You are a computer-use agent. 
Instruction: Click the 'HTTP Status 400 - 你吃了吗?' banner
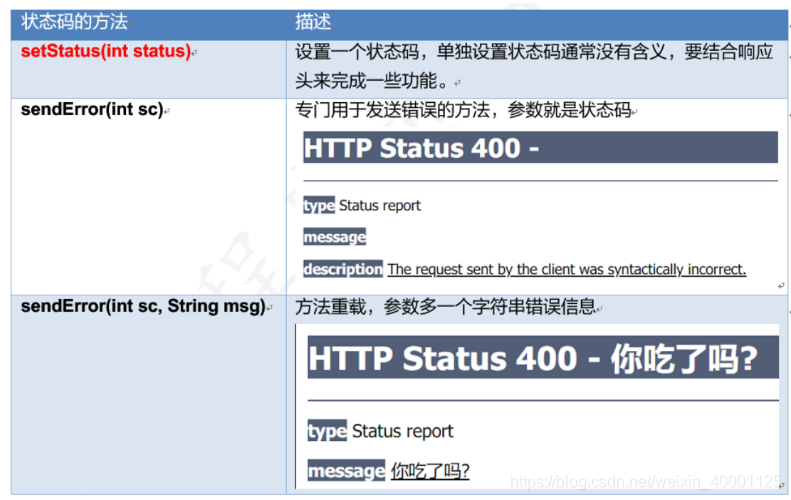[x=543, y=358]
